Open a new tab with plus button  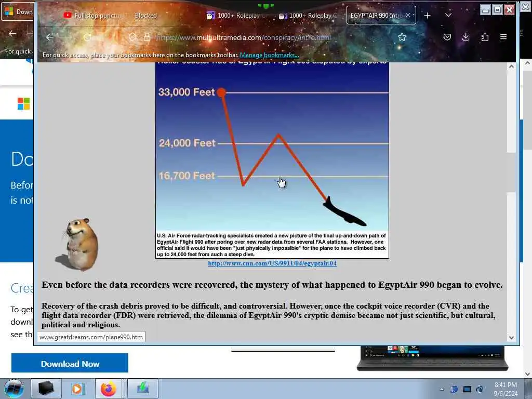point(427,15)
